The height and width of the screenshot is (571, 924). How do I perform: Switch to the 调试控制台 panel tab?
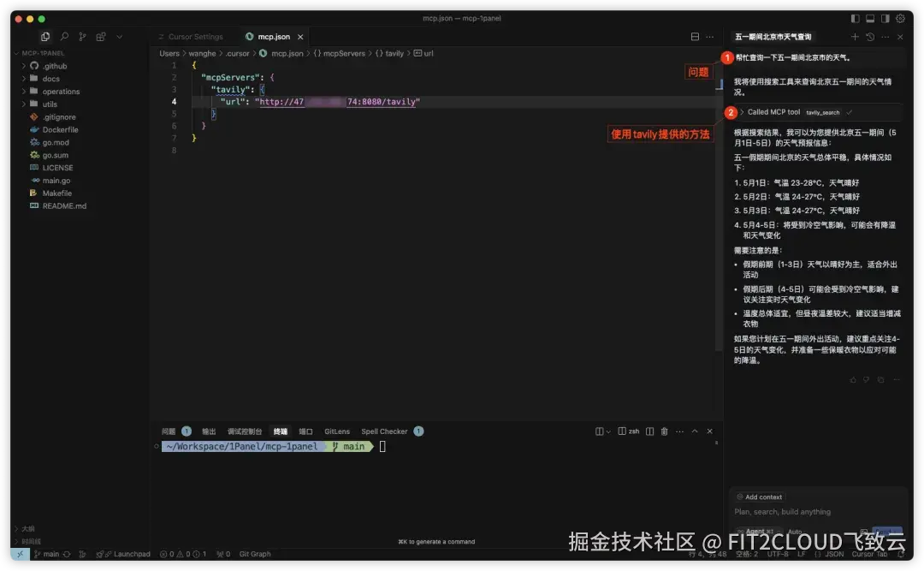[x=245, y=431]
